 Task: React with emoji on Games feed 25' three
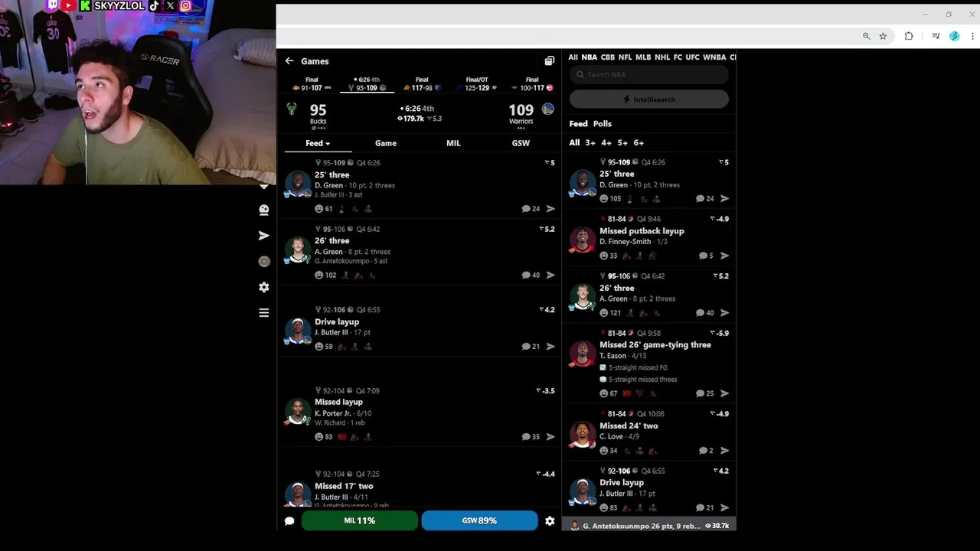(319, 209)
